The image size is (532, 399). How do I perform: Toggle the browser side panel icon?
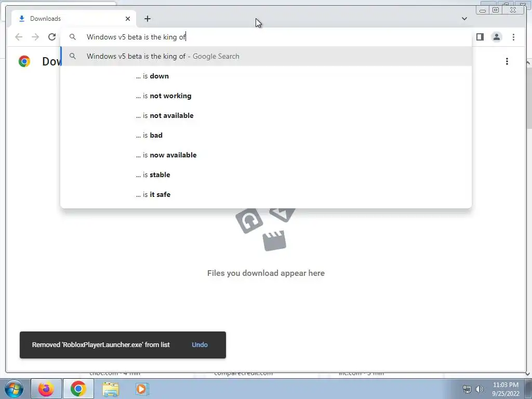tap(480, 37)
